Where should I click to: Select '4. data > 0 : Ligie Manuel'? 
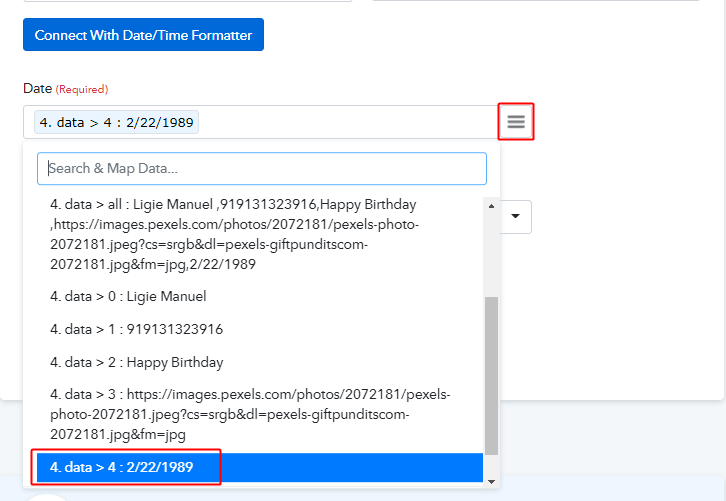point(260,296)
